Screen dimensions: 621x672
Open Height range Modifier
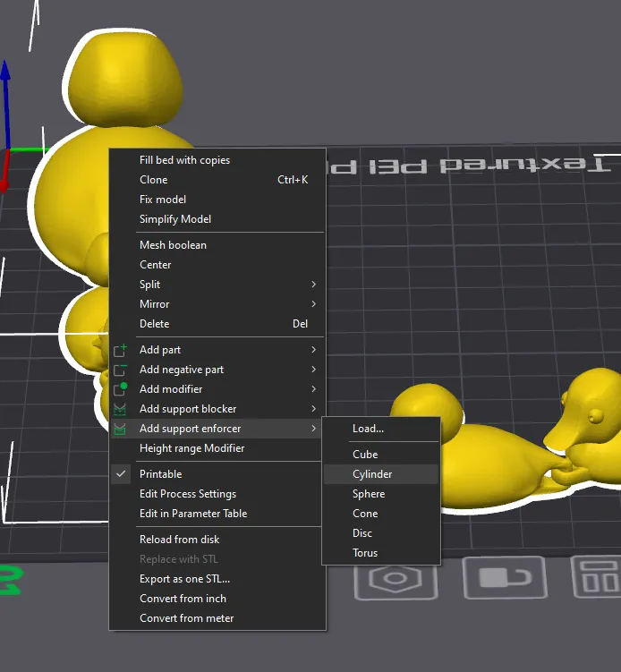coord(192,448)
